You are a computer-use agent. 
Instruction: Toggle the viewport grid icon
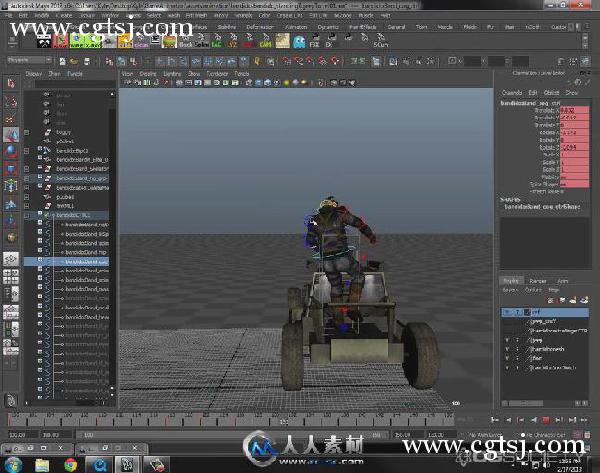(x=179, y=83)
